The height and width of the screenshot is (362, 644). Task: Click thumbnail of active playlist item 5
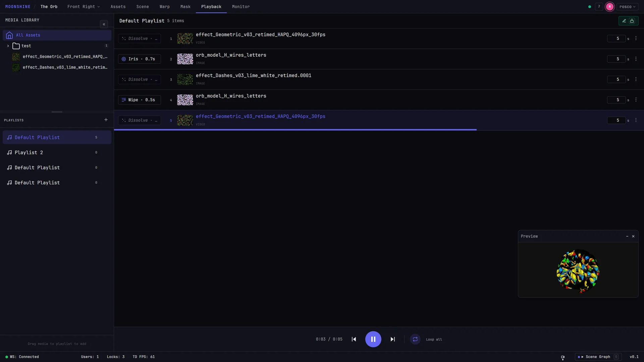click(185, 120)
